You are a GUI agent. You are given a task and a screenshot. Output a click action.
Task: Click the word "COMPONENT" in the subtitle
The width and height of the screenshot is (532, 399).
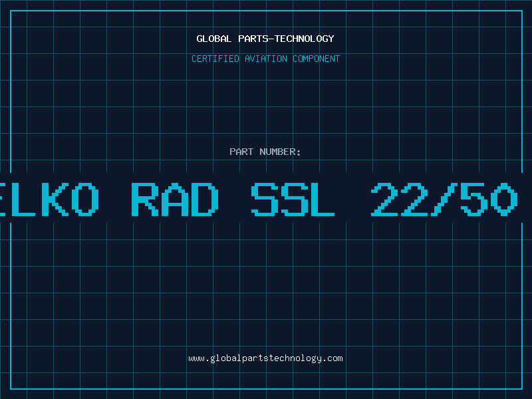(x=317, y=59)
